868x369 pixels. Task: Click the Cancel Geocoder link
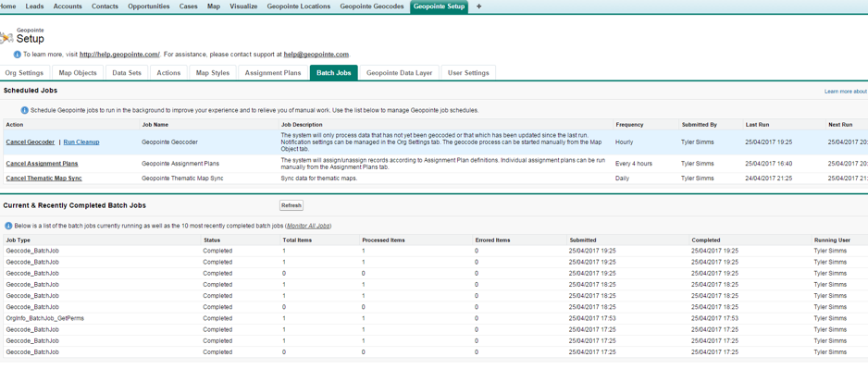[31, 142]
